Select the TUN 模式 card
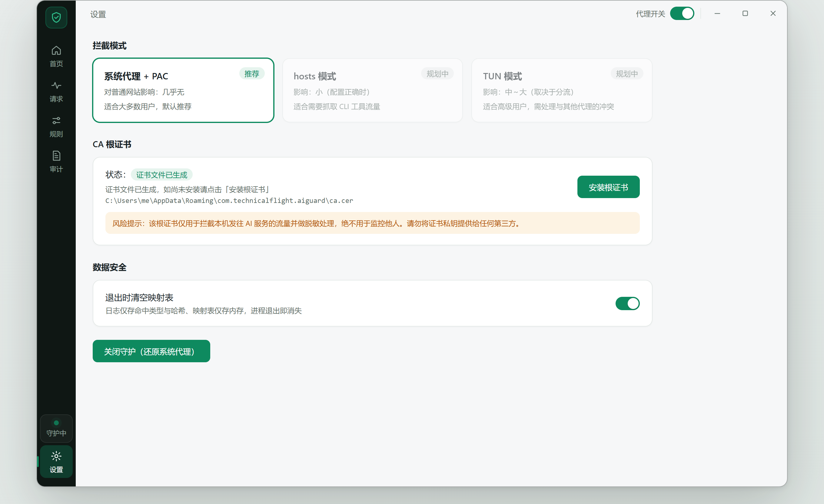This screenshot has width=824, height=504. coord(562,90)
